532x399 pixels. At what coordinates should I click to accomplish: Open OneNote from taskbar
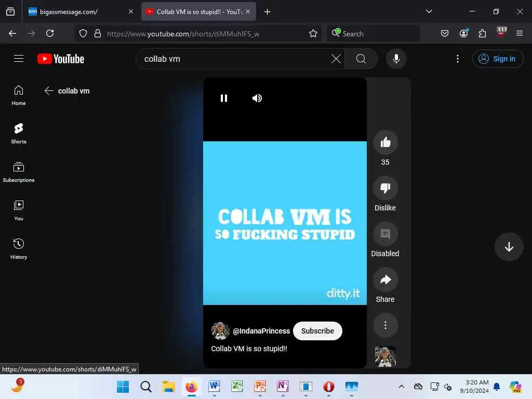pyautogui.click(x=283, y=387)
